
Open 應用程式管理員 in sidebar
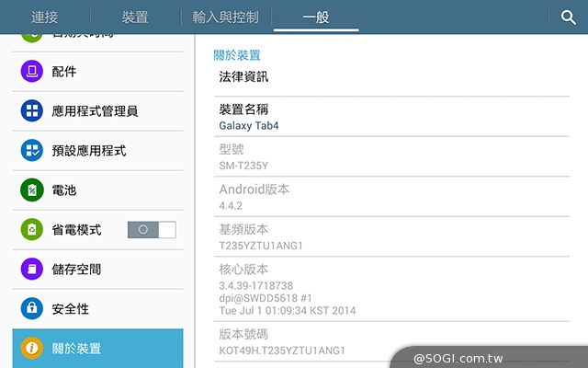98,110
